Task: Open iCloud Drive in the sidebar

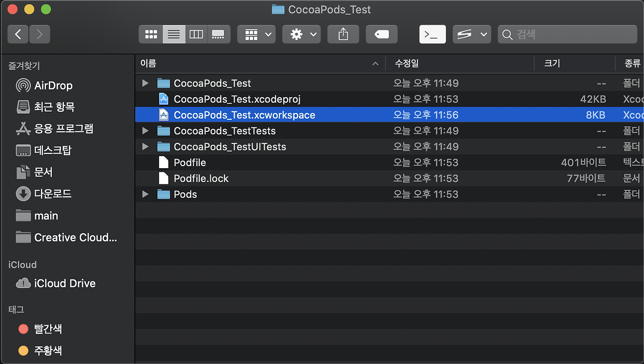Action: (x=55, y=283)
